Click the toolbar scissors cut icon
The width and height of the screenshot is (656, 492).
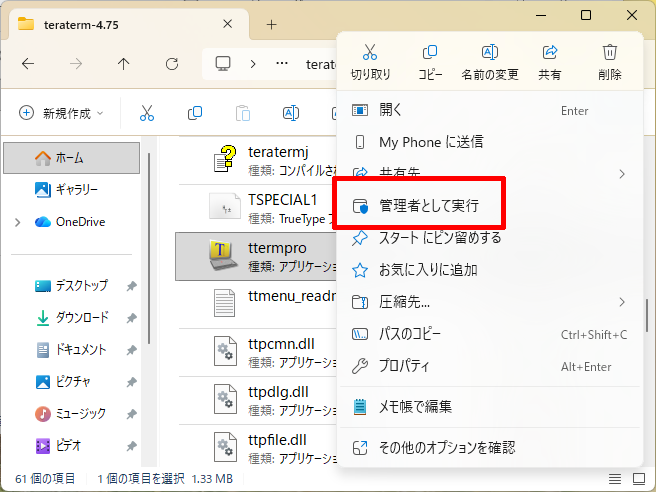[x=147, y=113]
